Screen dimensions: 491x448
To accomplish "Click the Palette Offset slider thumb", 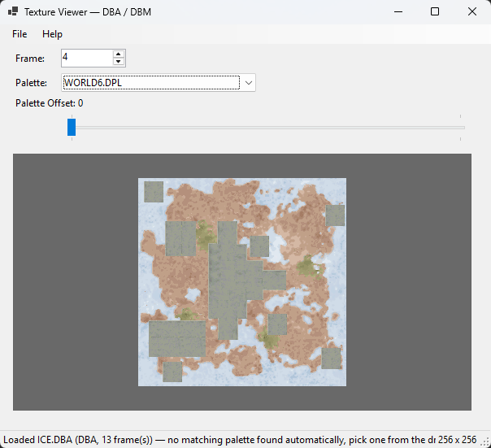I will click(x=72, y=127).
